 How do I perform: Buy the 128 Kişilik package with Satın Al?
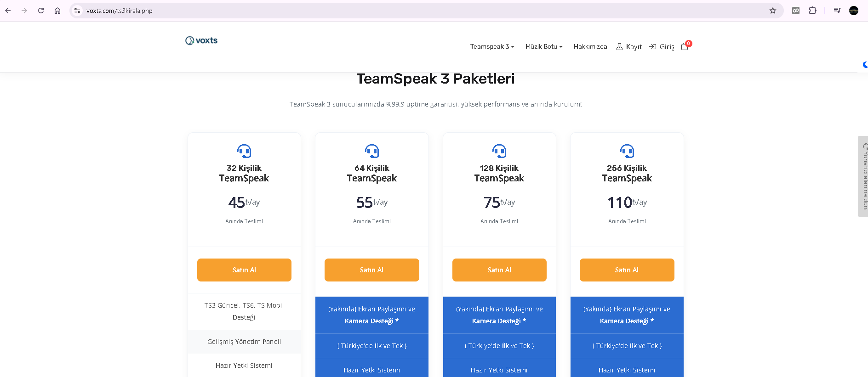(499, 270)
